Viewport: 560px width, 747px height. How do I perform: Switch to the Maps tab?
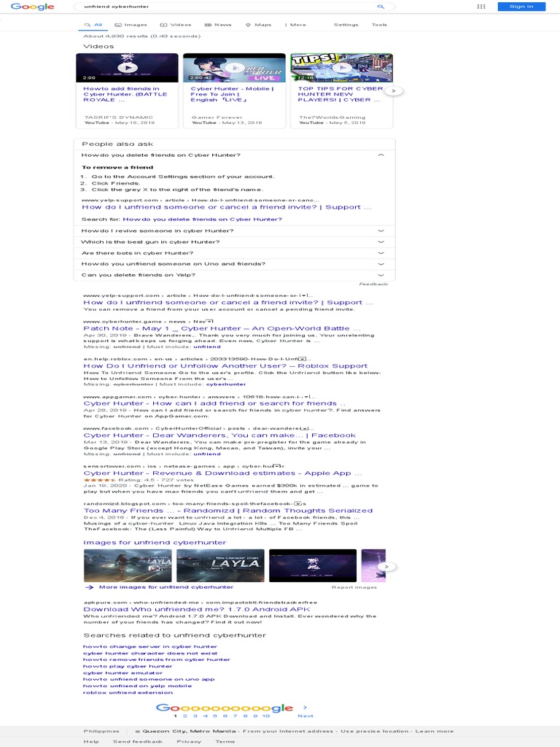259,25
